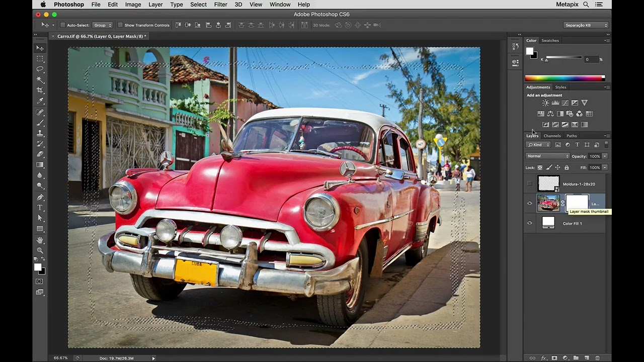
Task: Switch to the Channels tab
Action: tap(552, 136)
